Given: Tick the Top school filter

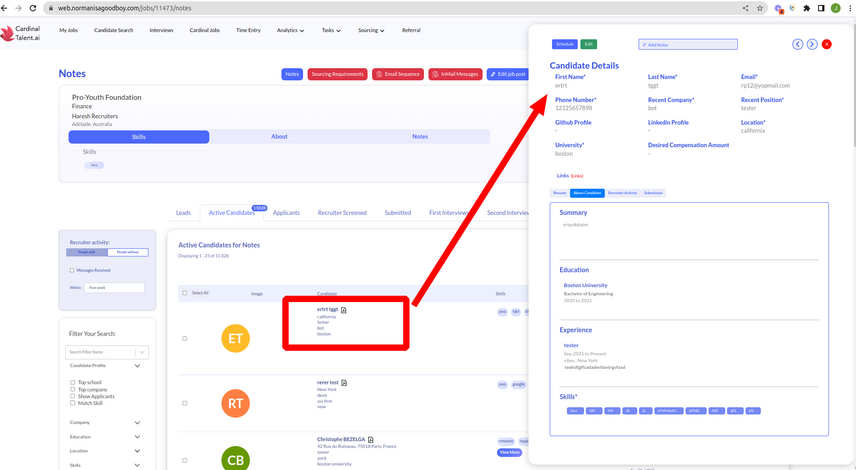Looking at the screenshot, I should pyautogui.click(x=73, y=382).
